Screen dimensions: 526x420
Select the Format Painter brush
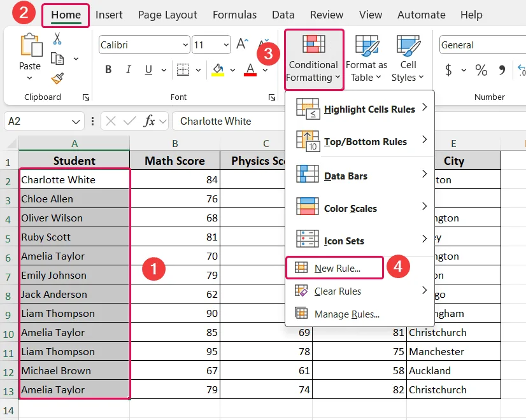tap(57, 79)
